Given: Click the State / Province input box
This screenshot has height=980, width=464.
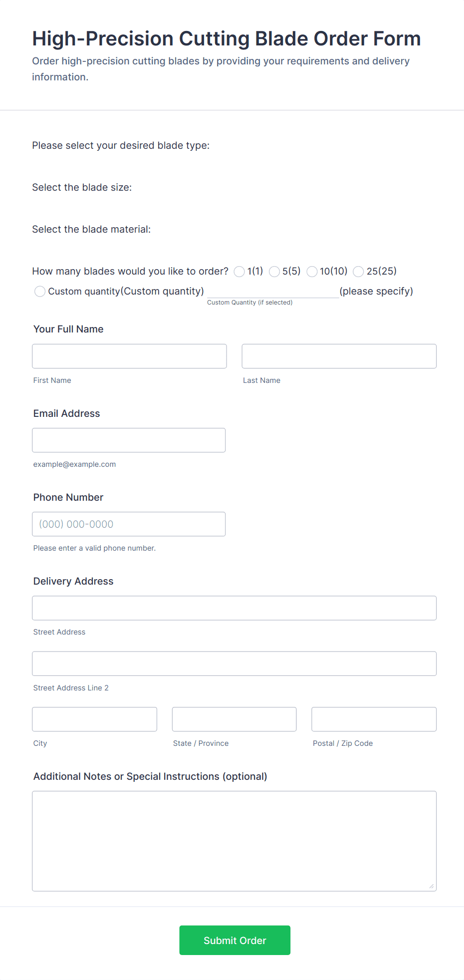Looking at the screenshot, I should (x=234, y=719).
